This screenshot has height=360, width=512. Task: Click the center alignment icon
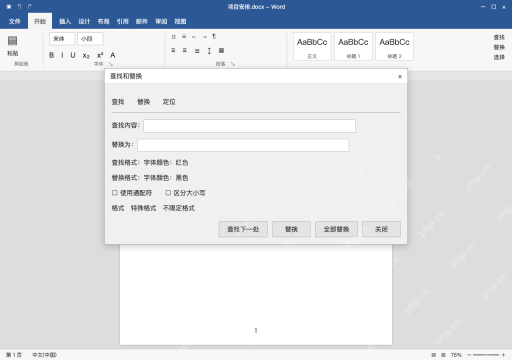point(185,50)
